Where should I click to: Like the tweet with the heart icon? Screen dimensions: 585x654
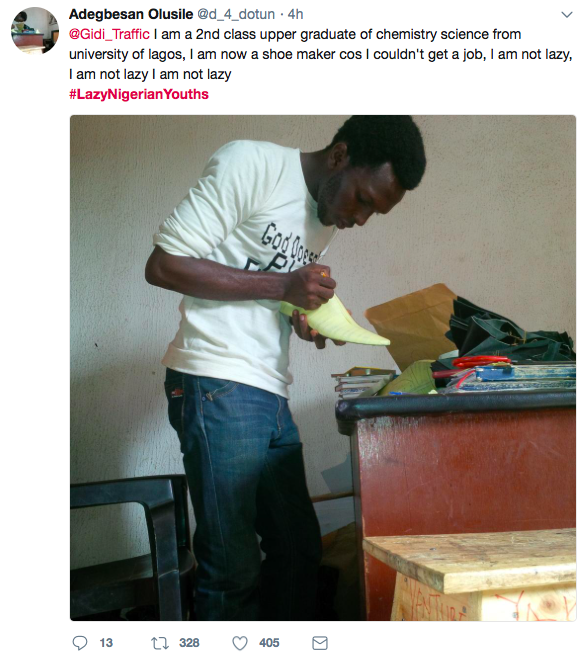pos(240,643)
